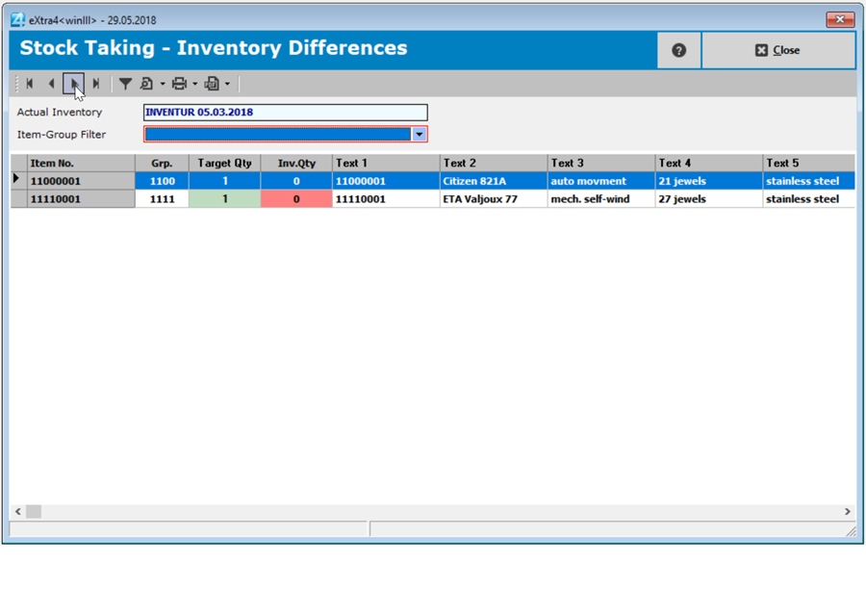
Task: Expand the printer options arrow
Action: [x=193, y=84]
